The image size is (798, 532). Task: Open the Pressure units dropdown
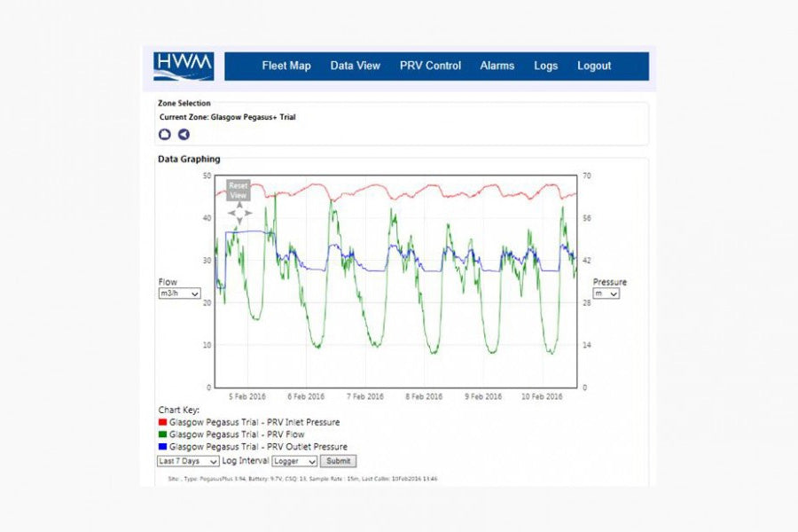pyautogui.click(x=606, y=293)
